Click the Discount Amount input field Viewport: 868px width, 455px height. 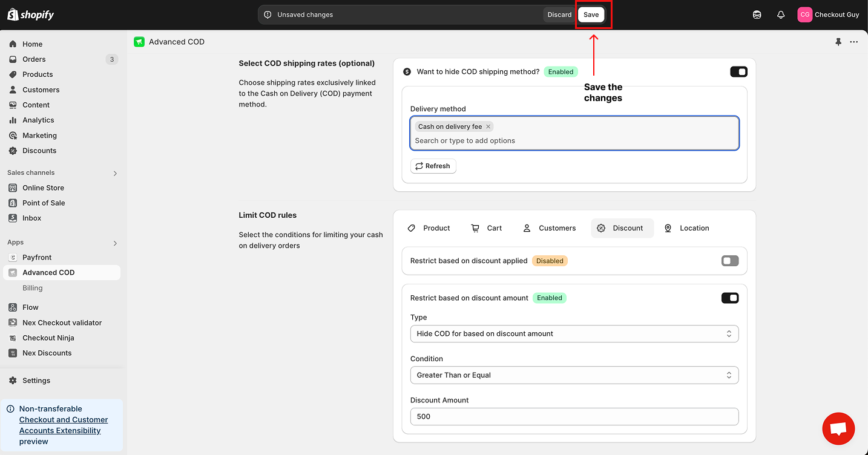tap(574, 416)
